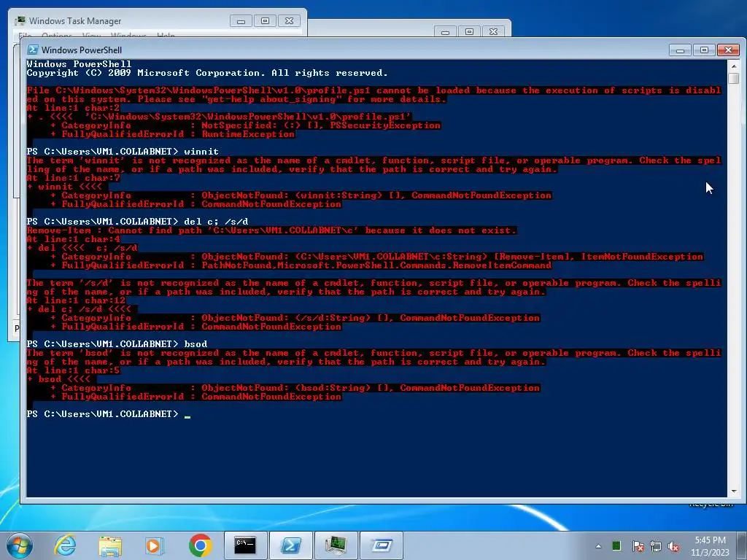This screenshot has height=560, width=747.
Task: Click the current prompt line with cursor
Action: coord(109,414)
